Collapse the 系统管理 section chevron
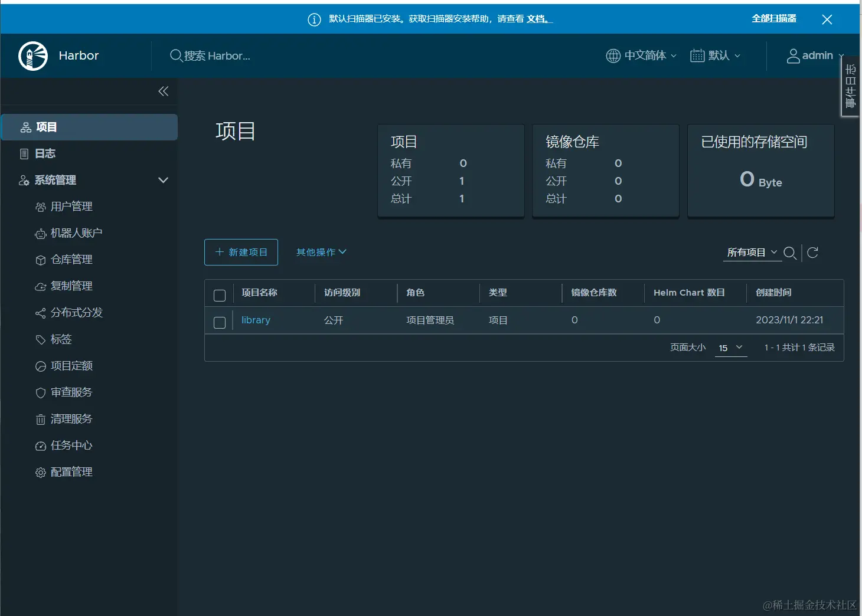This screenshot has width=862, height=616. 164,180
